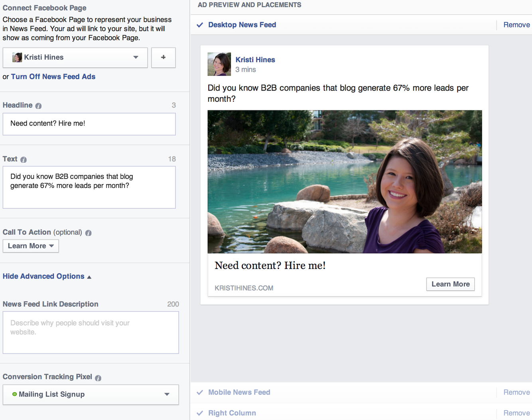
Task: Open the Facebook Page selector dropdown
Action: click(136, 57)
